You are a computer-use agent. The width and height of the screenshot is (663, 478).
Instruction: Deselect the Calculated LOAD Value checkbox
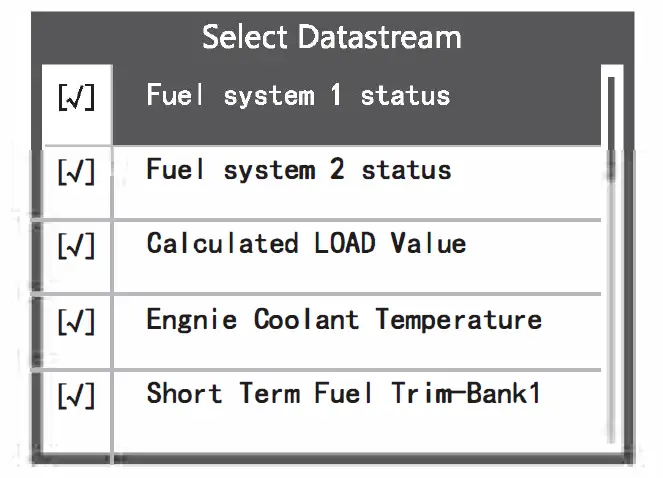[77, 245]
